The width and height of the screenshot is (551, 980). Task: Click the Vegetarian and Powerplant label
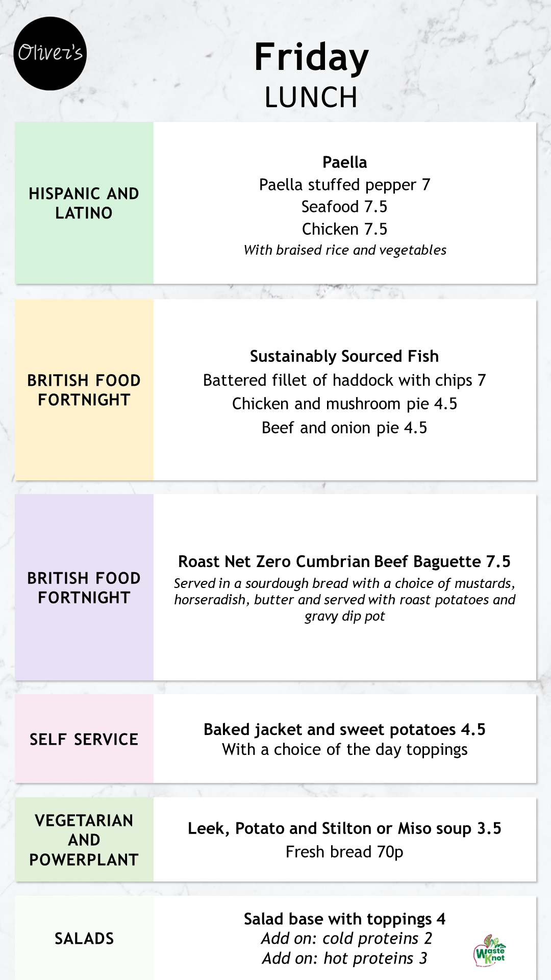tap(84, 840)
